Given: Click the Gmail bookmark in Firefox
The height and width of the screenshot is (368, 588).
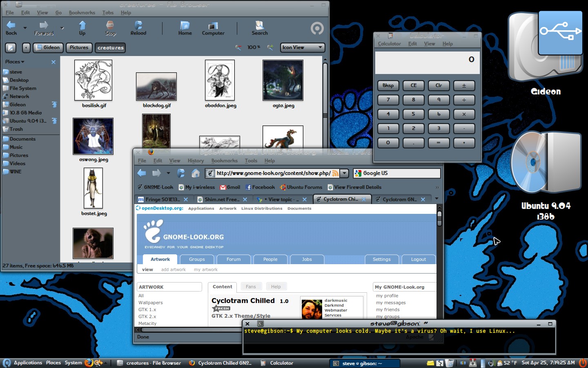Looking at the screenshot, I should (230, 187).
